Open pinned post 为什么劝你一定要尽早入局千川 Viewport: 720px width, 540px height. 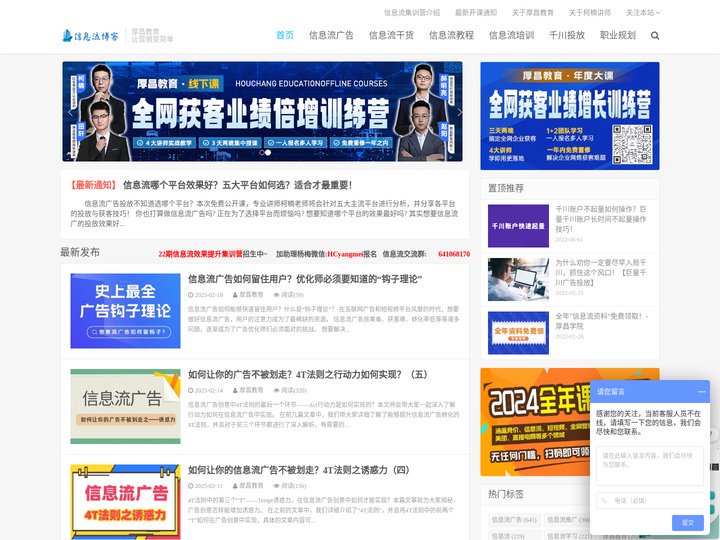click(x=601, y=272)
